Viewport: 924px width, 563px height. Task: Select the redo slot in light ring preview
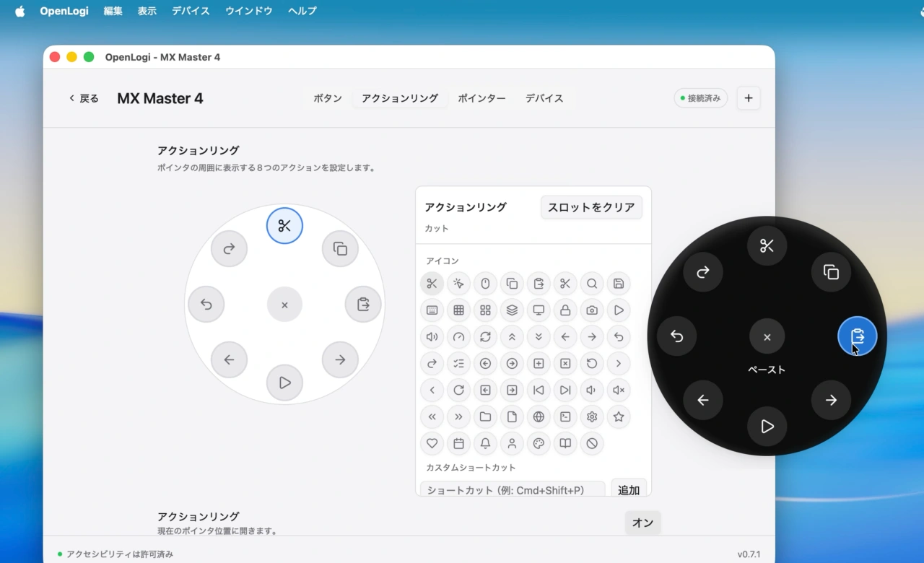[x=229, y=249]
